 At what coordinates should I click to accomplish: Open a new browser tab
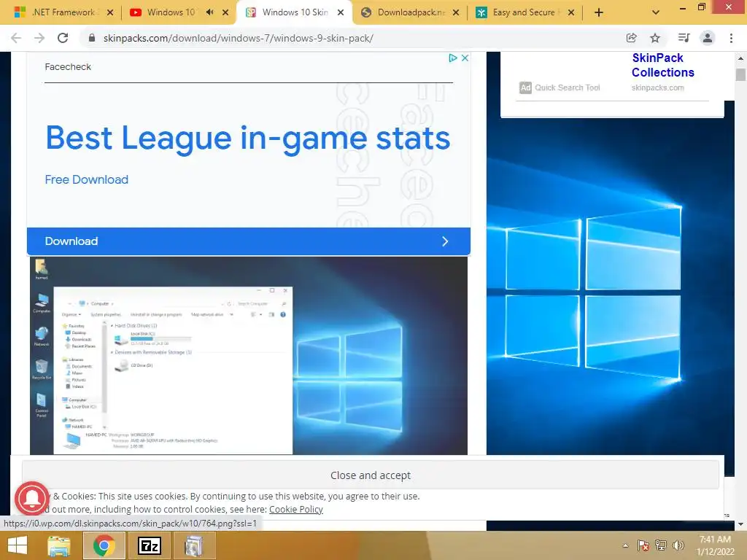click(599, 12)
